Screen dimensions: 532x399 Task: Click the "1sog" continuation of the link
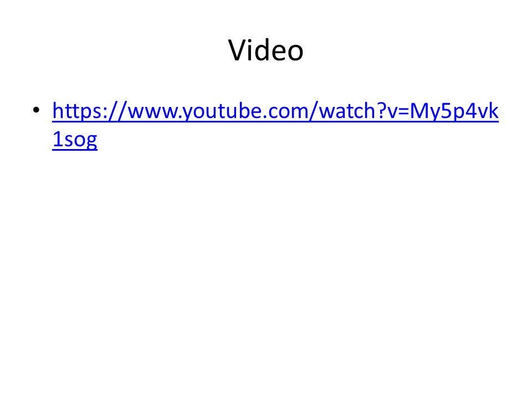tap(75, 139)
